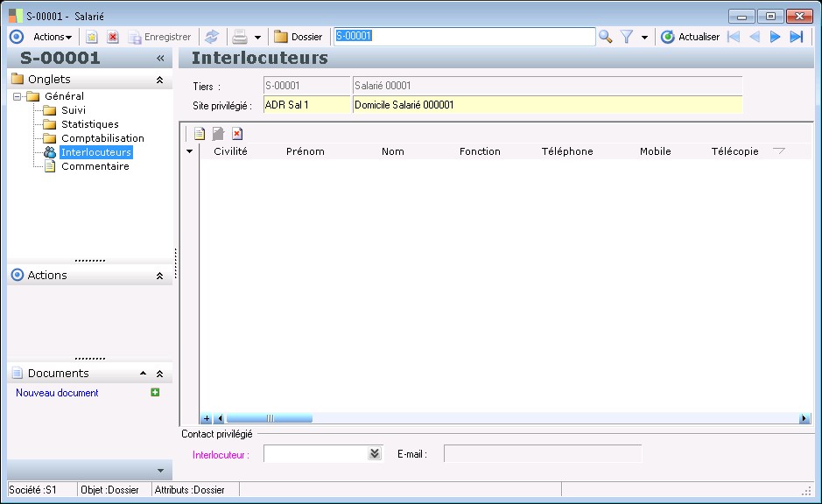This screenshot has width=822, height=504.
Task: Select Comptabilisation in the tree
Action: 102,138
